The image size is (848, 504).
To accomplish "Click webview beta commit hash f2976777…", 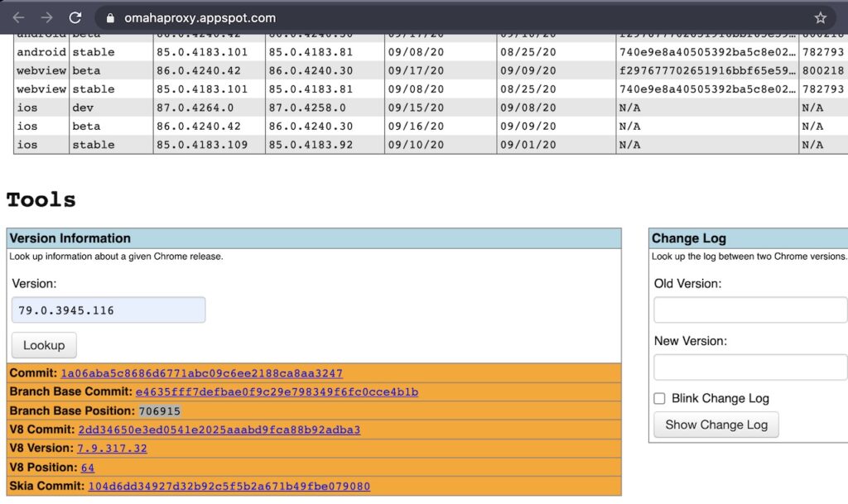I will (x=707, y=70).
